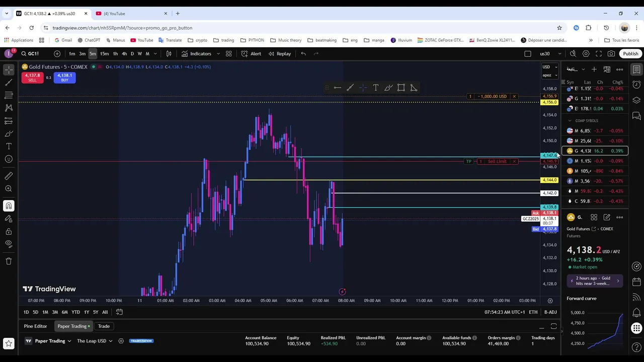The height and width of the screenshot is (362, 644).
Task: Select the ruler measure tool
Action: click(x=9, y=176)
